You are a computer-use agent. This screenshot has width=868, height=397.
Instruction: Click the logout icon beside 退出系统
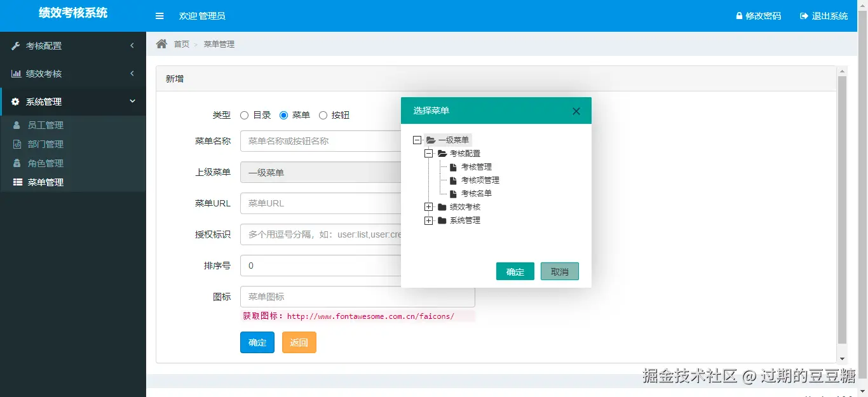[x=804, y=16]
